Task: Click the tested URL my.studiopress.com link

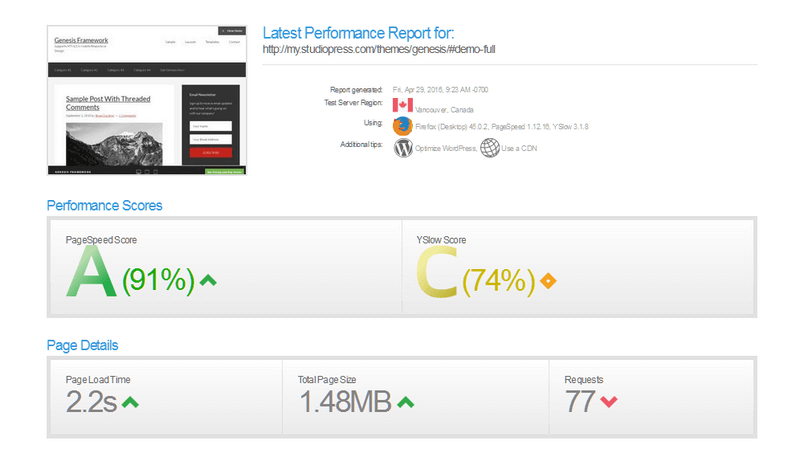Action: pos(379,49)
